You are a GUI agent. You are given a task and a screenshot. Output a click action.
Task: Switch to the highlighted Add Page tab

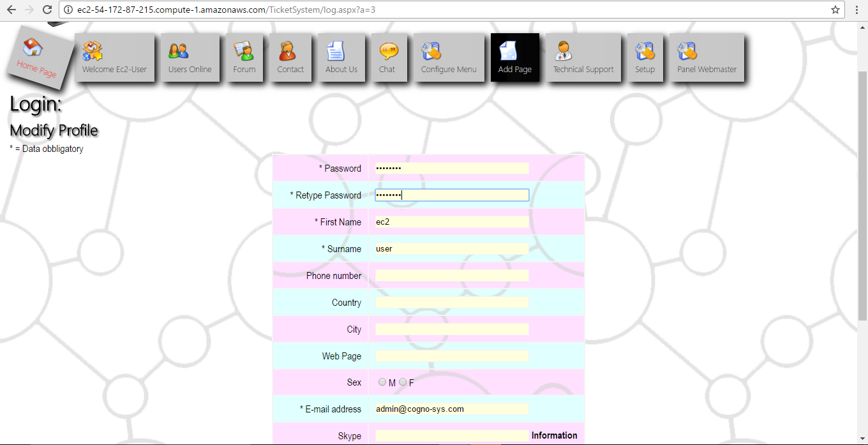pos(514,57)
